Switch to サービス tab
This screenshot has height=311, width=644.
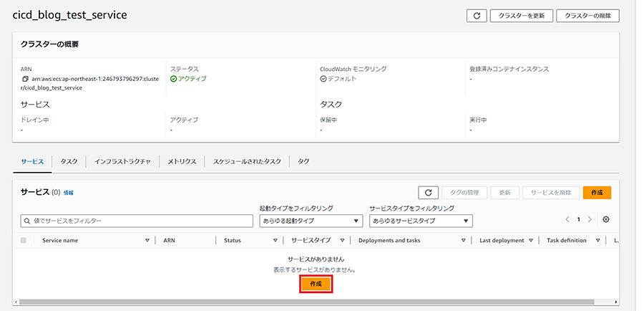[x=32, y=162]
